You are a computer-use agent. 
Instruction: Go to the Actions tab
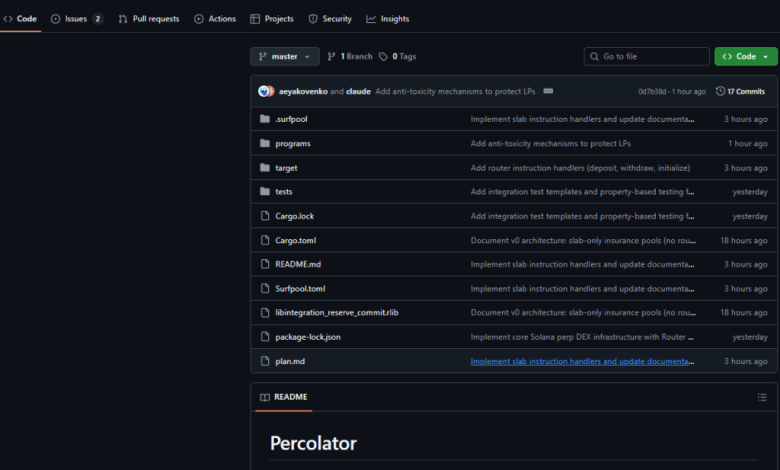coord(215,19)
